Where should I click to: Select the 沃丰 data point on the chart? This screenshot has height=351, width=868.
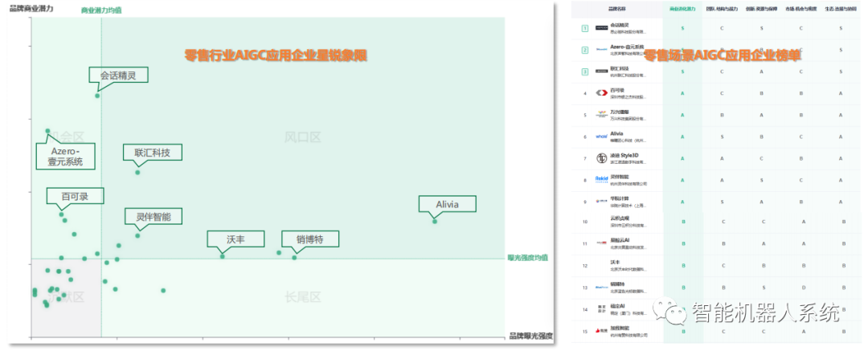(x=223, y=256)
